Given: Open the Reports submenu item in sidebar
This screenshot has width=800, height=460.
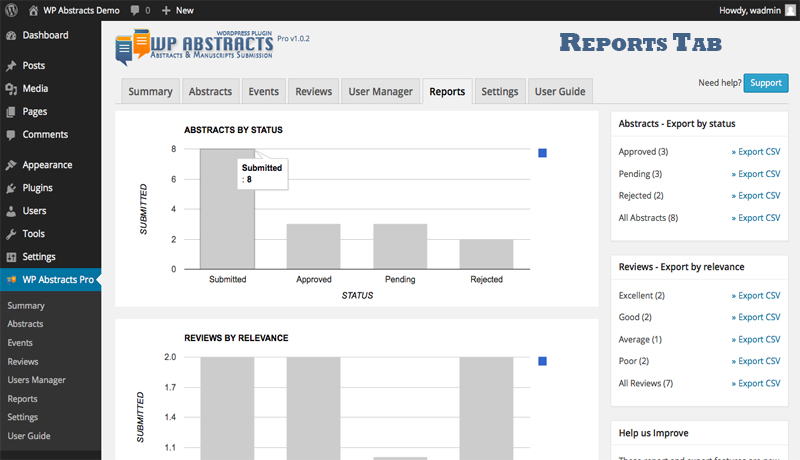Looking at the screenshot, I should pyautogui.click(x=22, y=399).
